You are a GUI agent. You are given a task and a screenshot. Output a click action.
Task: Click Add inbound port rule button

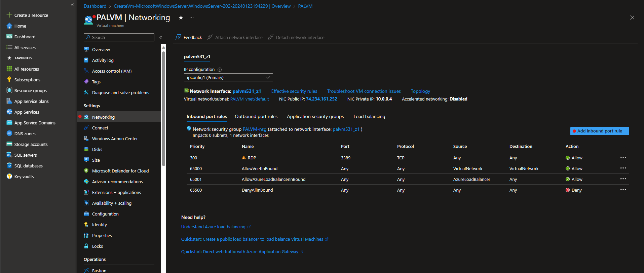point(600,131)
